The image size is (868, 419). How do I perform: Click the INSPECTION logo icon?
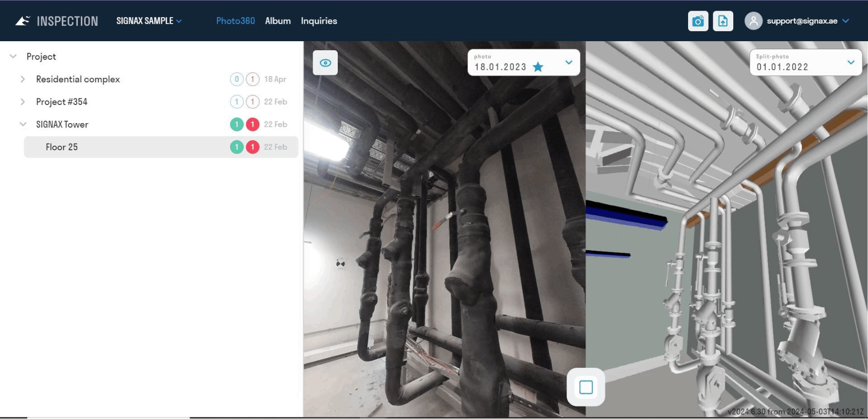point(22,21)
